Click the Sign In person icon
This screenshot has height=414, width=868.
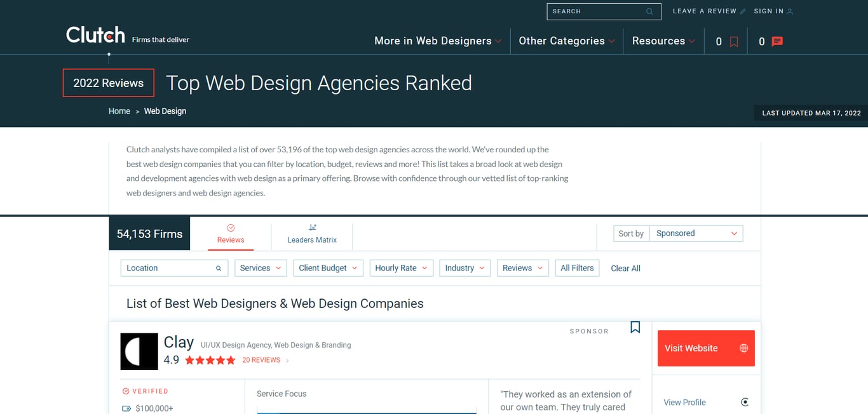click(789, 11)
